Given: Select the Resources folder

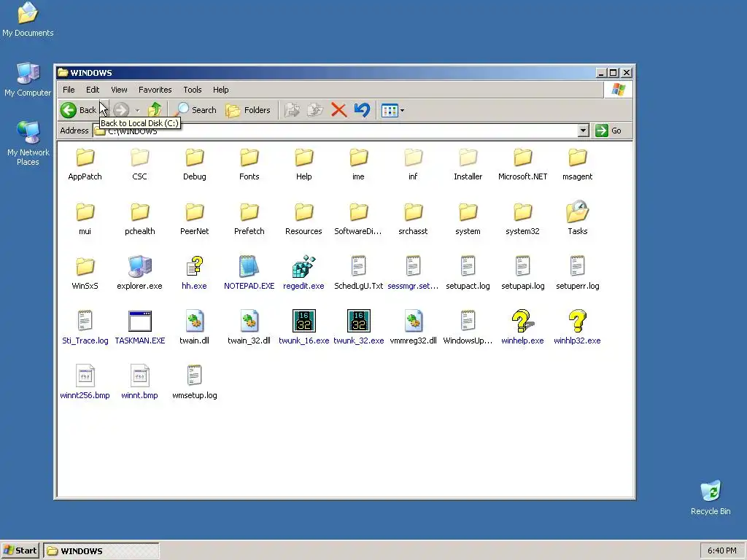Looking at the screenshot, I should pyautogui.click(x=304, y=219).
